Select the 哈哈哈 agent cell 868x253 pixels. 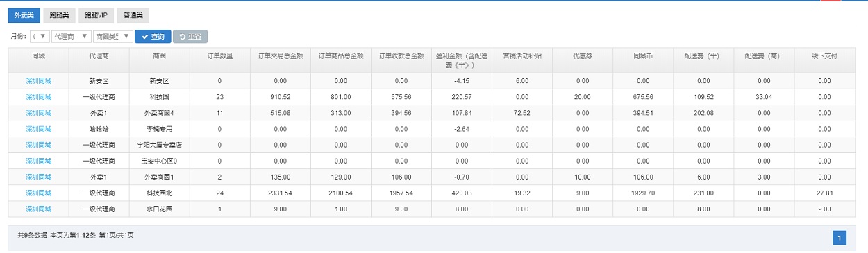[x=99, y=129]
